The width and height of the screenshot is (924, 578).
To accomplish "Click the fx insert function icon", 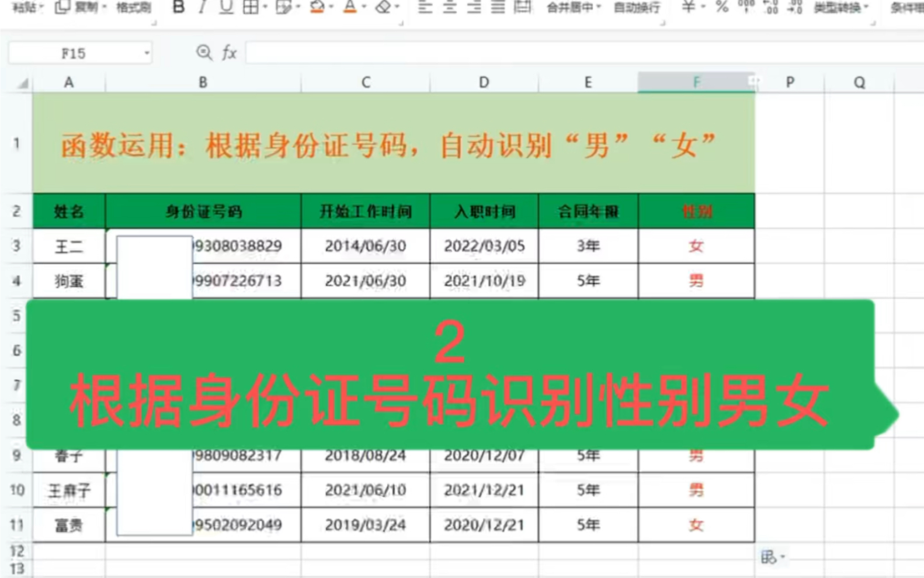I will click(x=229, y=53).
